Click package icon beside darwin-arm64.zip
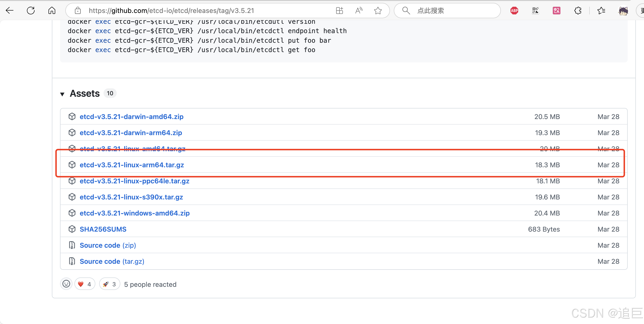The height and width of the screenshot is (324, 644). click(x=72, y=133)
